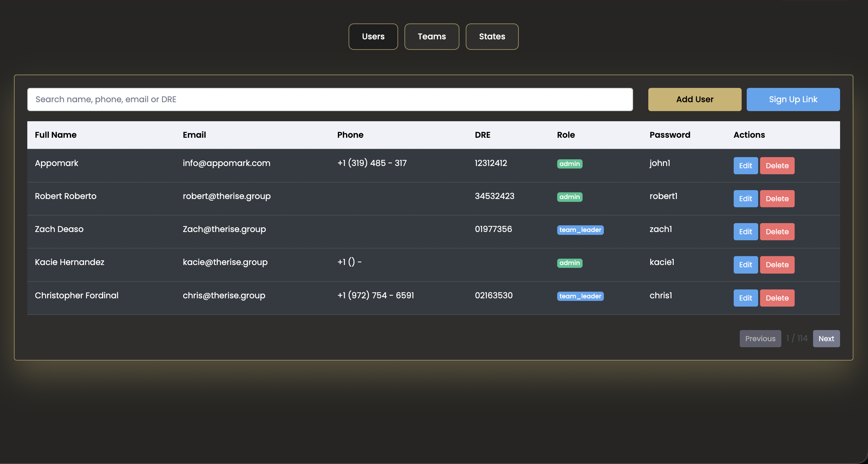
Task: Switch to the States tab
Action: click(x=492, y=36)
